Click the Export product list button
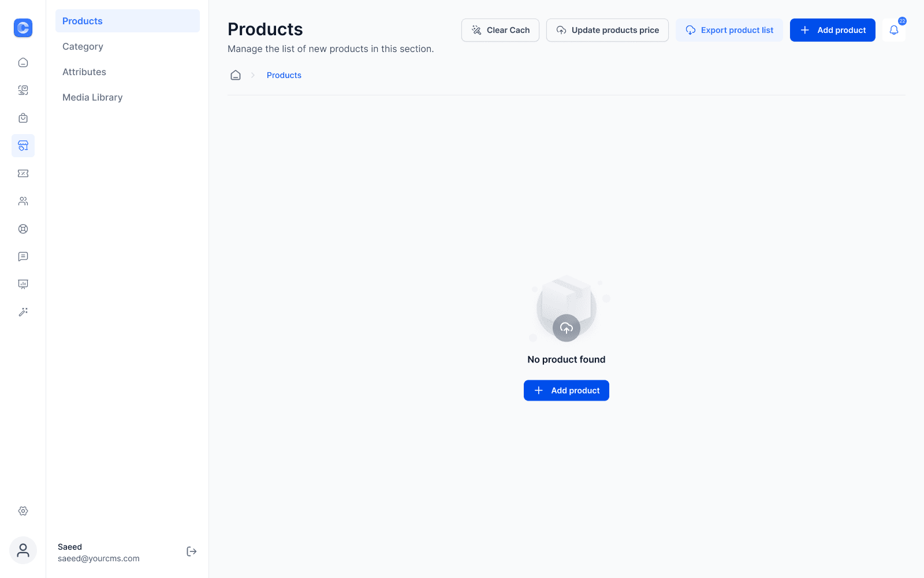This screenshot has width=924, height=578. 729,30
